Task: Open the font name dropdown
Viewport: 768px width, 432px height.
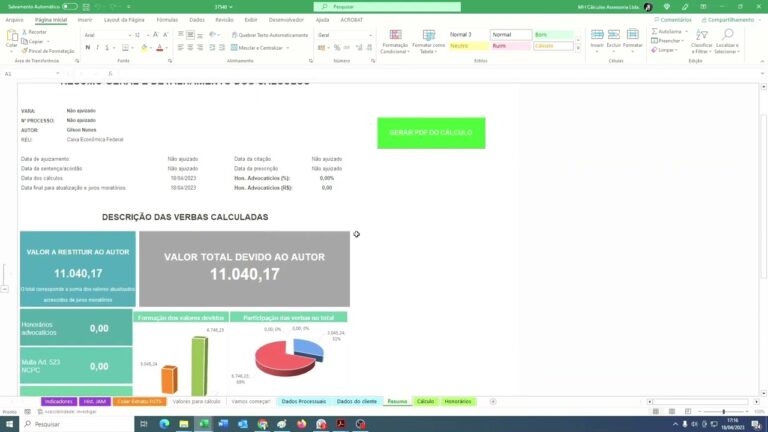Action: (x=130, y=35)
